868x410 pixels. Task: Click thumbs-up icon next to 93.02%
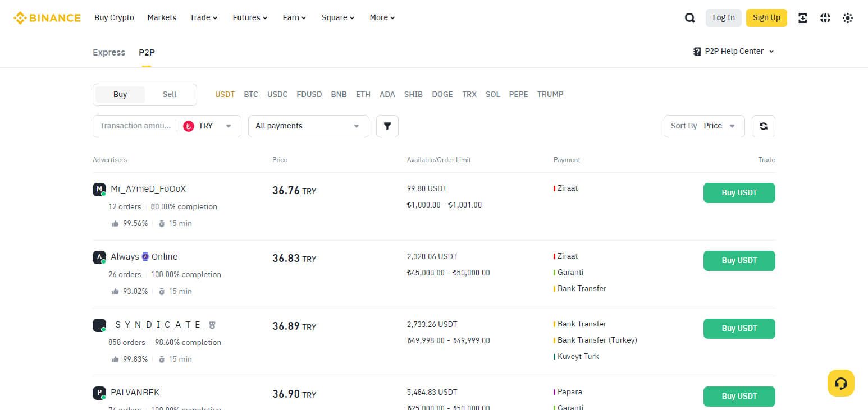coord(115,292)
